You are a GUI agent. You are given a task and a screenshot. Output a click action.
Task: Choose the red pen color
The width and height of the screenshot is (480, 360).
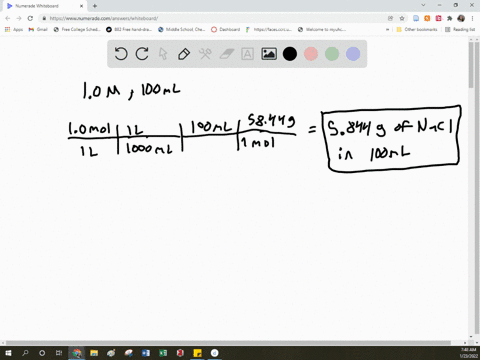311,54
